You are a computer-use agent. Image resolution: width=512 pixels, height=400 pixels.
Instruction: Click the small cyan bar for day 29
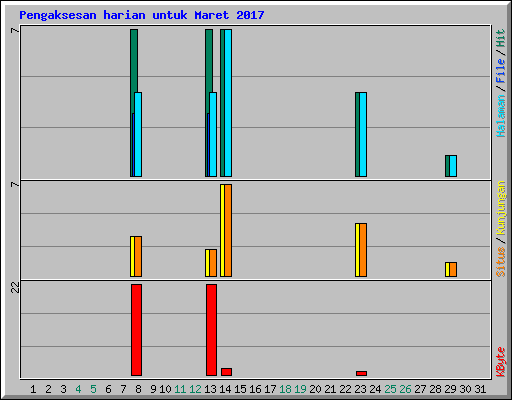(453, 166)
